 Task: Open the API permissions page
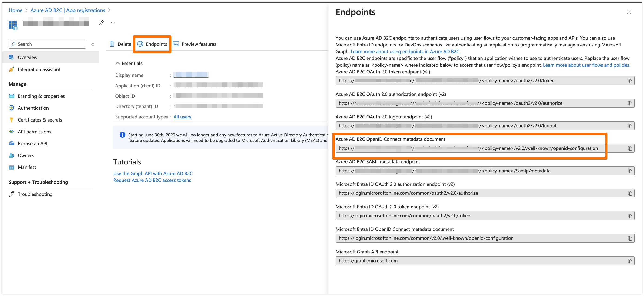point(34,132)
